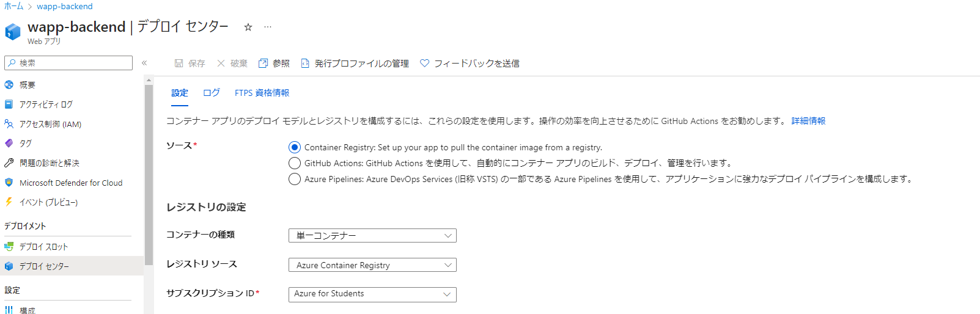Open Microsoft Defender for Cloud menu item
Image resolution: width=980 pixels, height=314 pixels.
[72, 183]
